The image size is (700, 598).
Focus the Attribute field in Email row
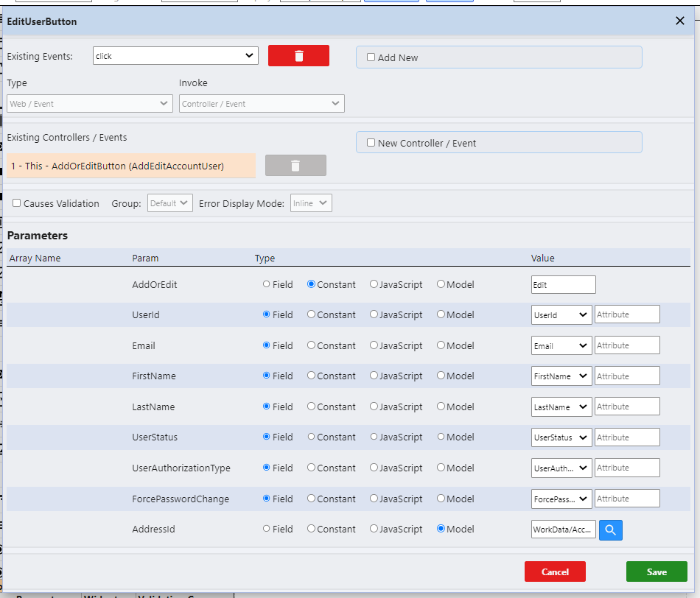(627, 345)
